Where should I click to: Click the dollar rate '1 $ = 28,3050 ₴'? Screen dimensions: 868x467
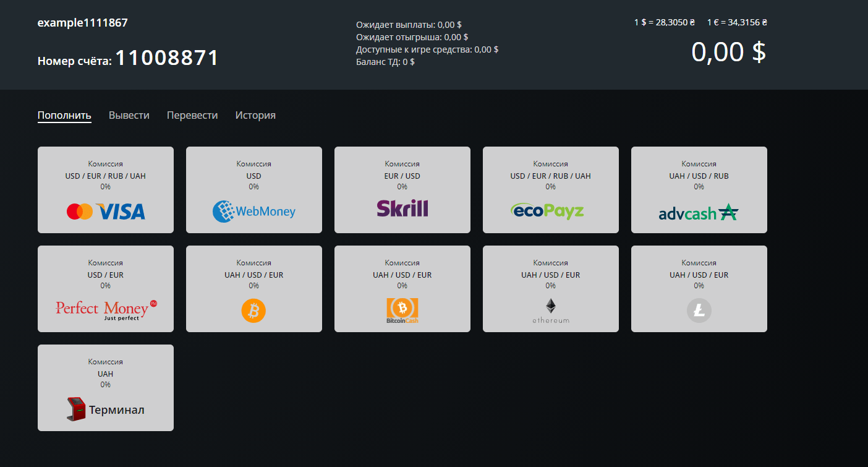pyautogui.click(x=665, y=22)
